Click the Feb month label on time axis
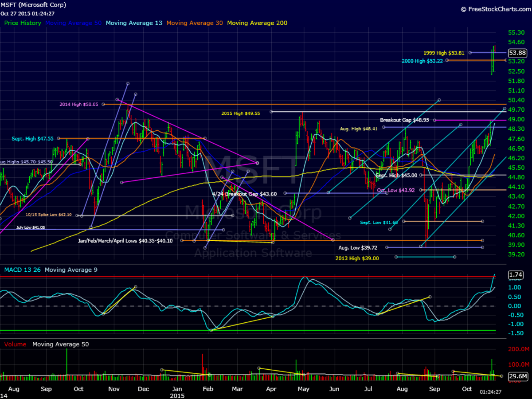The height and width of the screenshot is (399, 532). (x=208, y=389)
